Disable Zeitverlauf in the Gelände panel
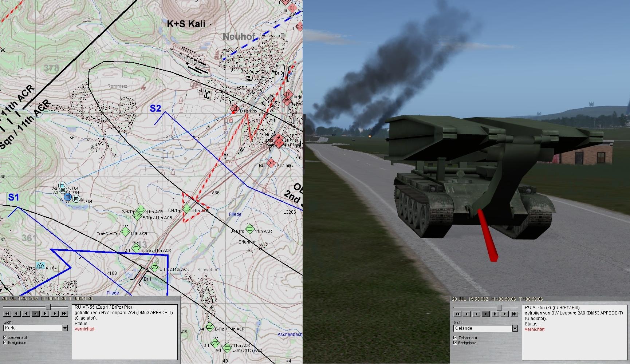 pos(455,338)
